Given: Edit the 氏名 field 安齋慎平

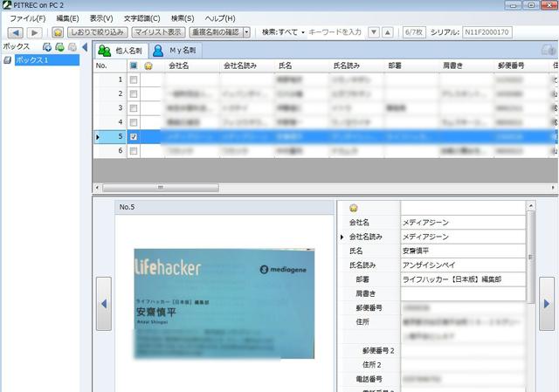Looking at the screenshot, I should (x=463, y=251).
